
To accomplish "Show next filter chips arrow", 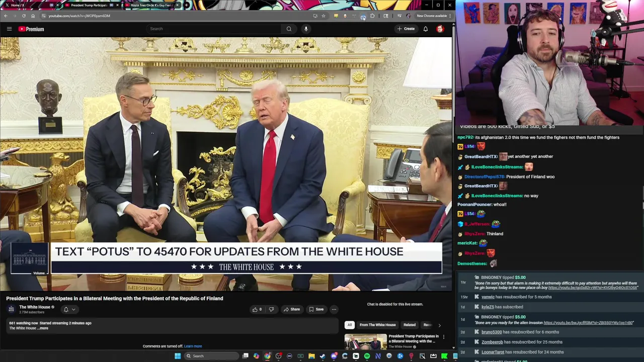I will tap(439, 325).
